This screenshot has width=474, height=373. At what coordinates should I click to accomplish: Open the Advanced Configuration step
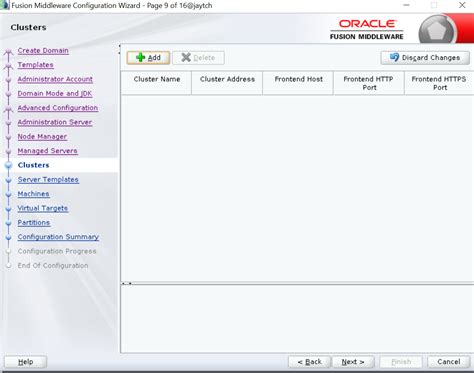click(58, 108)
